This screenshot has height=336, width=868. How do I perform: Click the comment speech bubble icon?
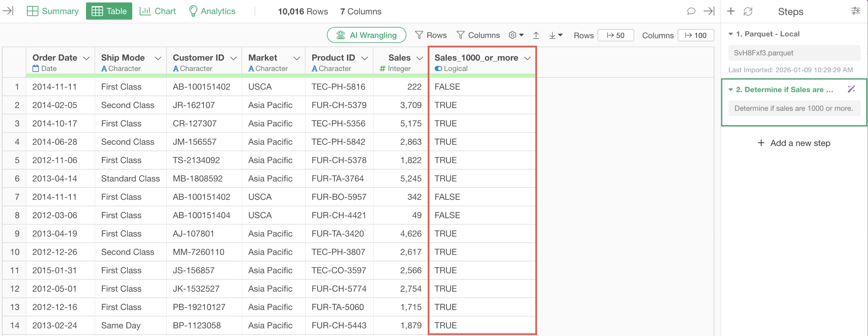coord(691,11)
